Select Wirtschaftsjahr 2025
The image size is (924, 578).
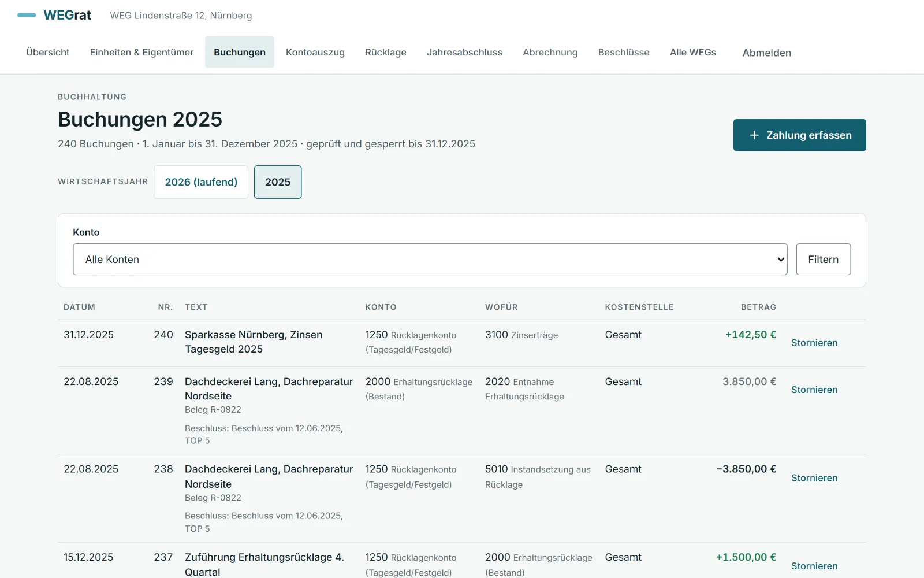click(278, 182)
